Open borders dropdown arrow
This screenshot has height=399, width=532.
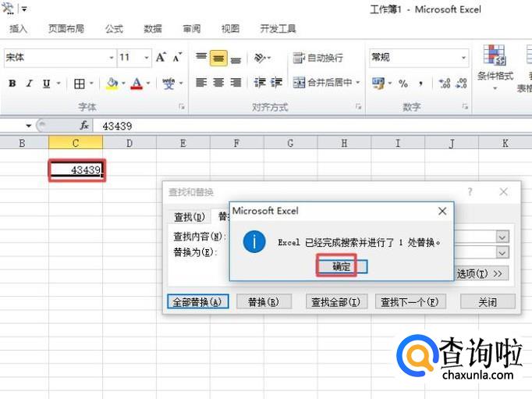[91, 84]
